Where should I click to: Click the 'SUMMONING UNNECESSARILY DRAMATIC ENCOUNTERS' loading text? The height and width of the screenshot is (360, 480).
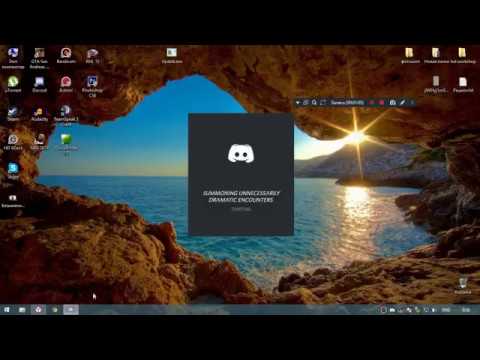coord(241,196)
